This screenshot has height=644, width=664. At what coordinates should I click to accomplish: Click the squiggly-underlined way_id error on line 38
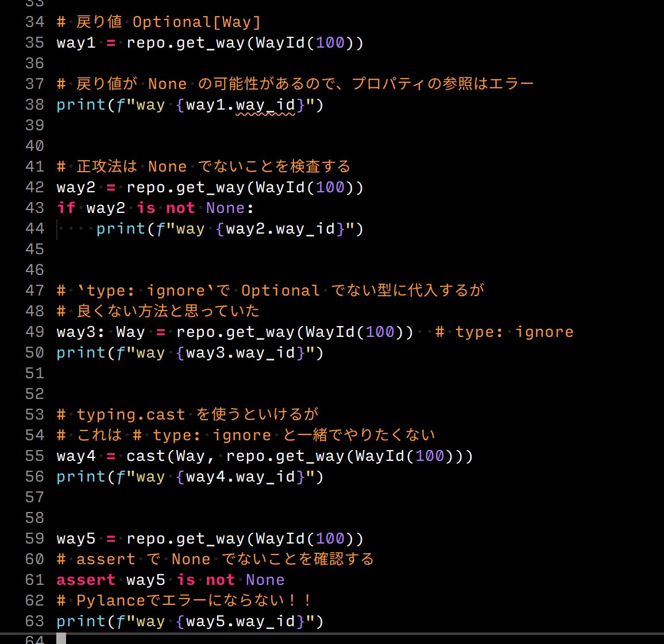[265, 105]
